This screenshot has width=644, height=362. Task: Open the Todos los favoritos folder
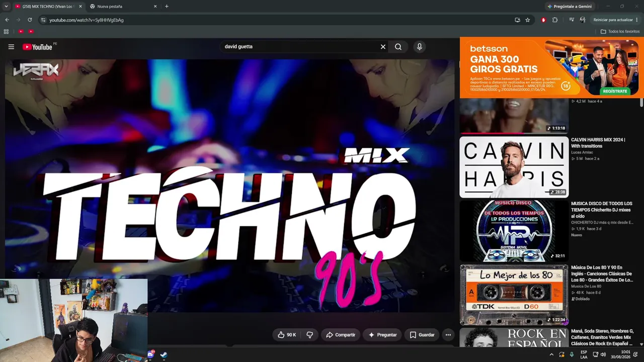620,32
